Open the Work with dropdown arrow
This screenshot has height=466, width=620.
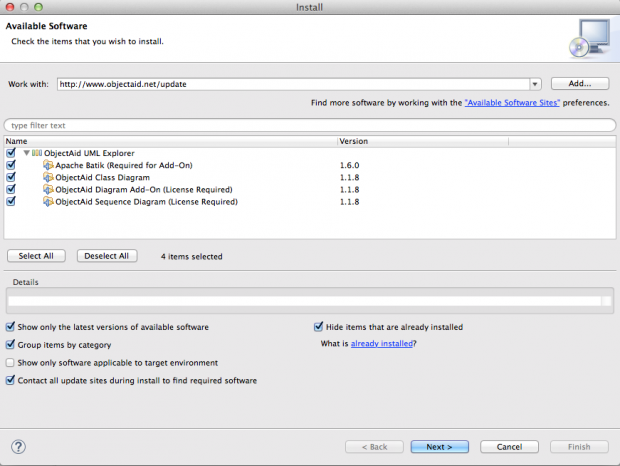[535, 84]
